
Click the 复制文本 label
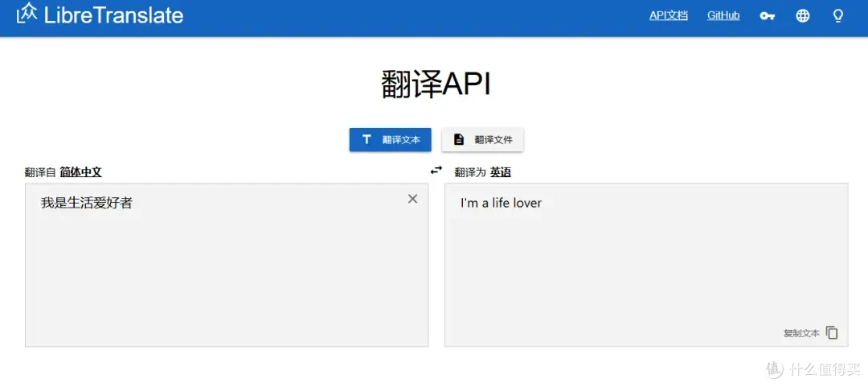801,333
